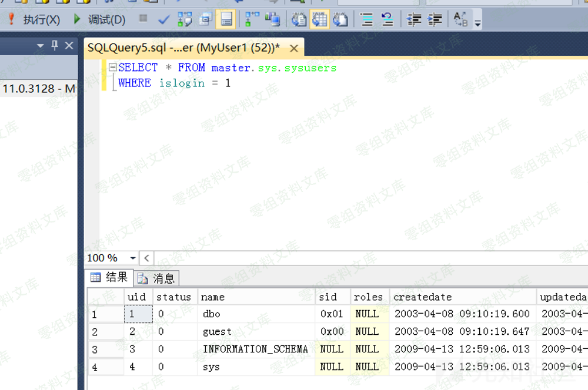Toggle the IntelliSense Enabled button

pos(226,20)
